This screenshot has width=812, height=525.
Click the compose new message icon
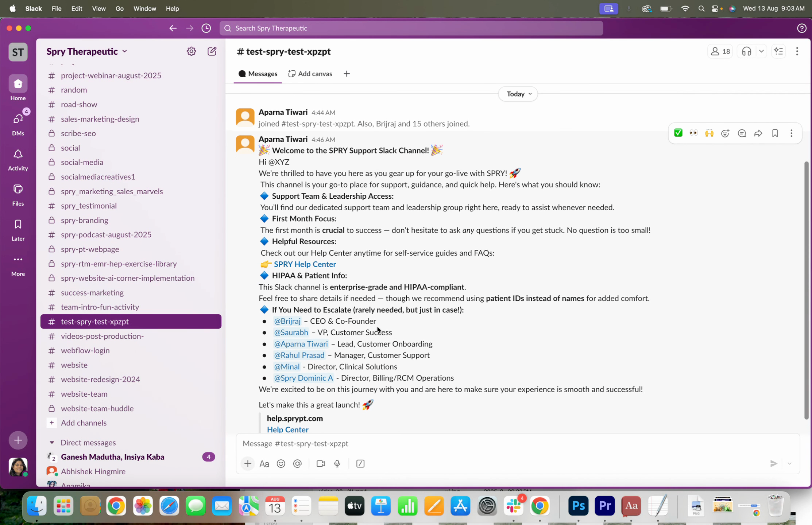(x=212, y=51)
